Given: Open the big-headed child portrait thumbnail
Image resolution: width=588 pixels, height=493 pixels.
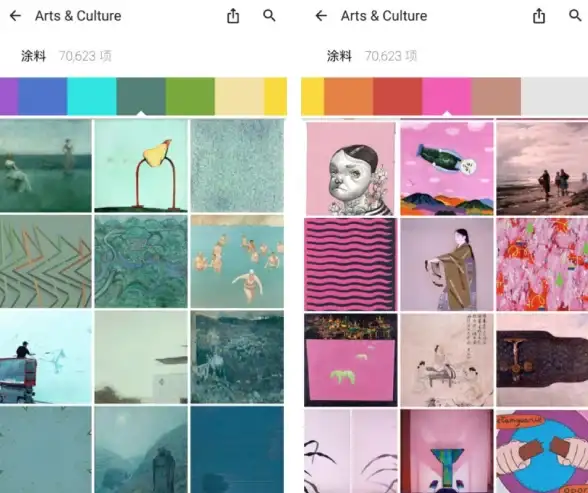Looking at the screenshot, I should pos(351,168).
